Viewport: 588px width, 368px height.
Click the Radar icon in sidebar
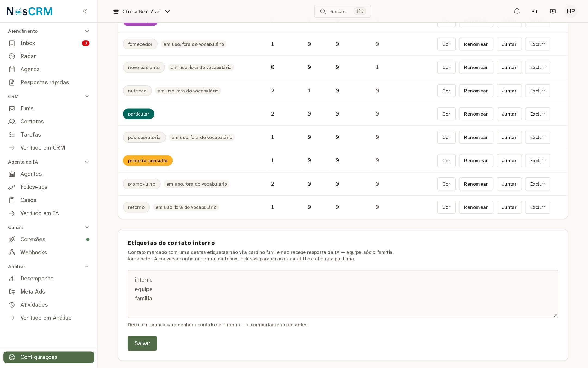[12, 56]
